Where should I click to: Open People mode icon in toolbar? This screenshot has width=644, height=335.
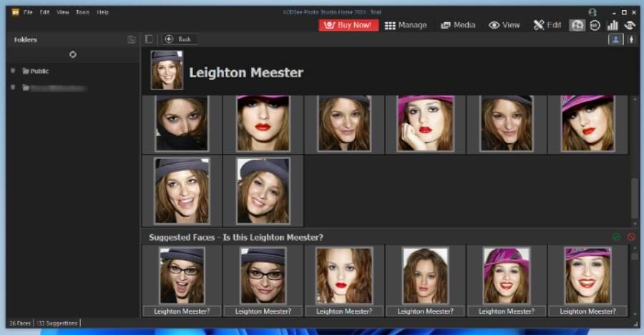577,25
